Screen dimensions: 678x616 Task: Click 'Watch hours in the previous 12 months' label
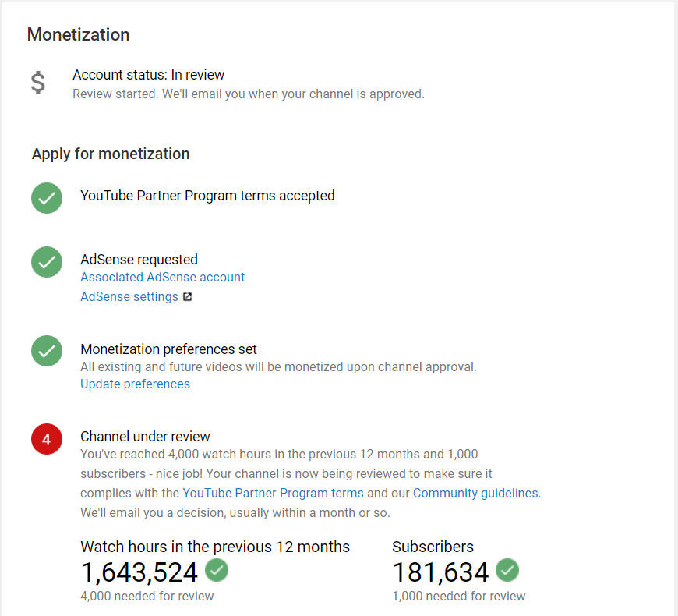[215, 547]
